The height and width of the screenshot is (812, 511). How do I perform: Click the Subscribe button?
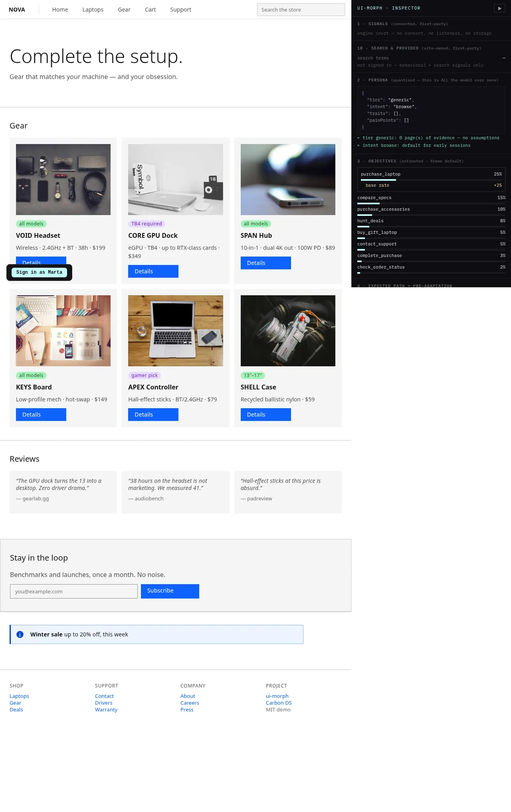point(170,591)
